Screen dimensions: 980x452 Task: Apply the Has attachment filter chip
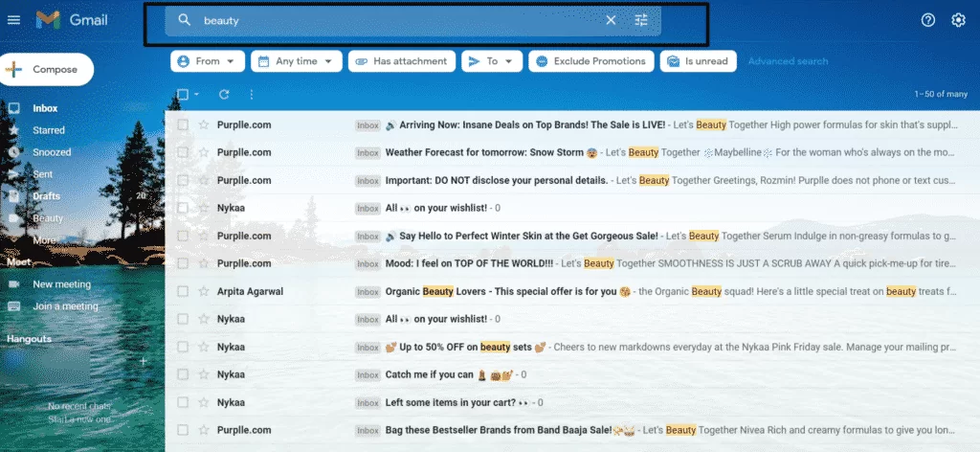click(402, 61)
